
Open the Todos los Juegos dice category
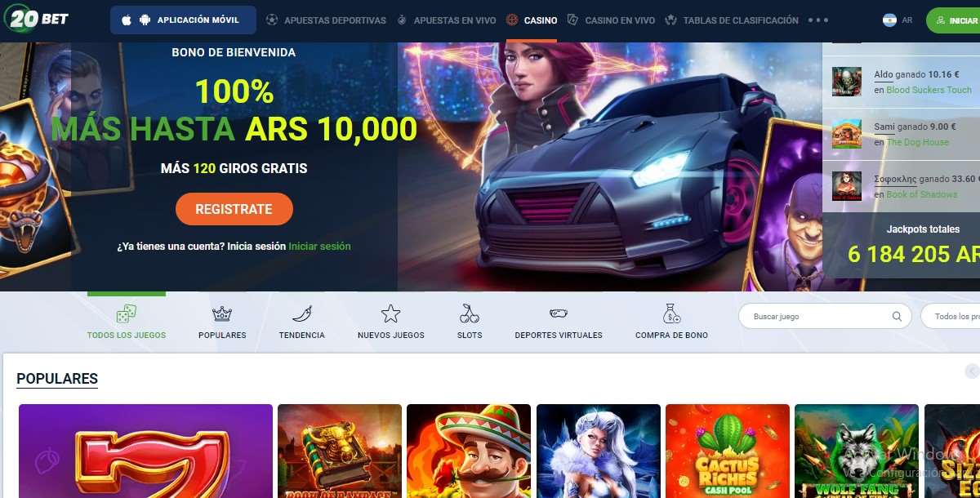[127, 322]
